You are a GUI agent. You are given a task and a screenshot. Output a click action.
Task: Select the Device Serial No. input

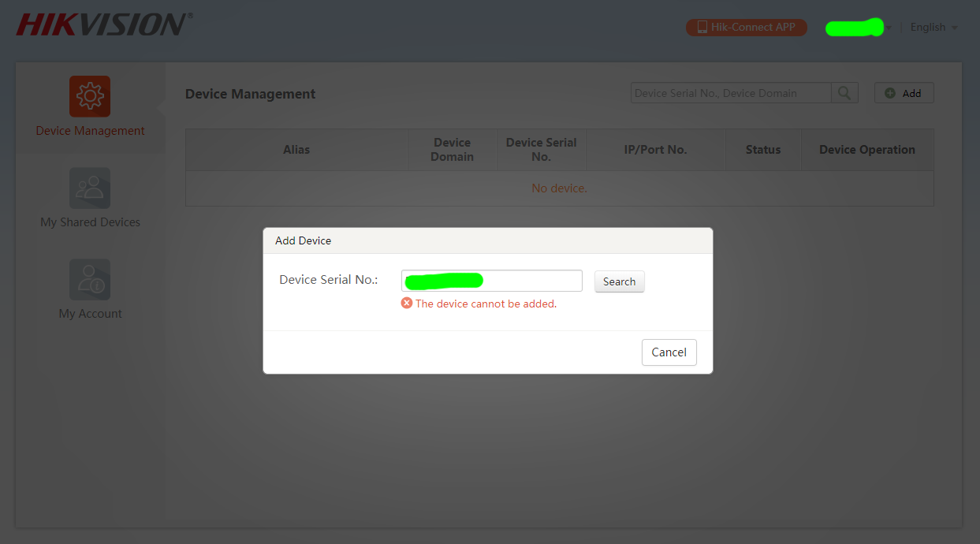[491, 280]
